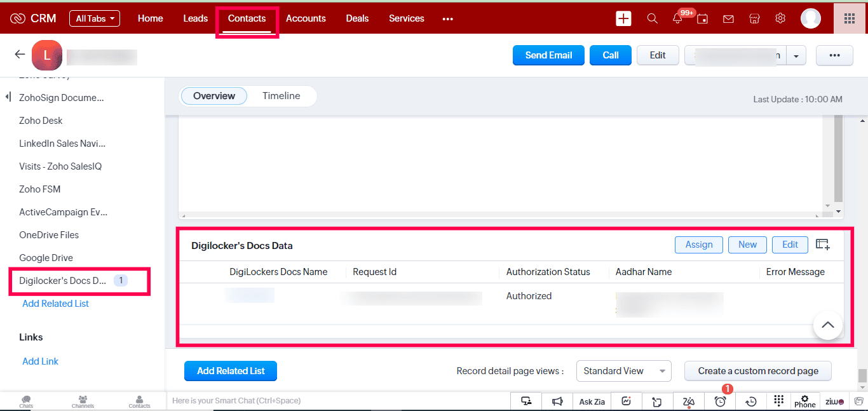
Task: Open the mail envelope icon
Action: [729, 18]
